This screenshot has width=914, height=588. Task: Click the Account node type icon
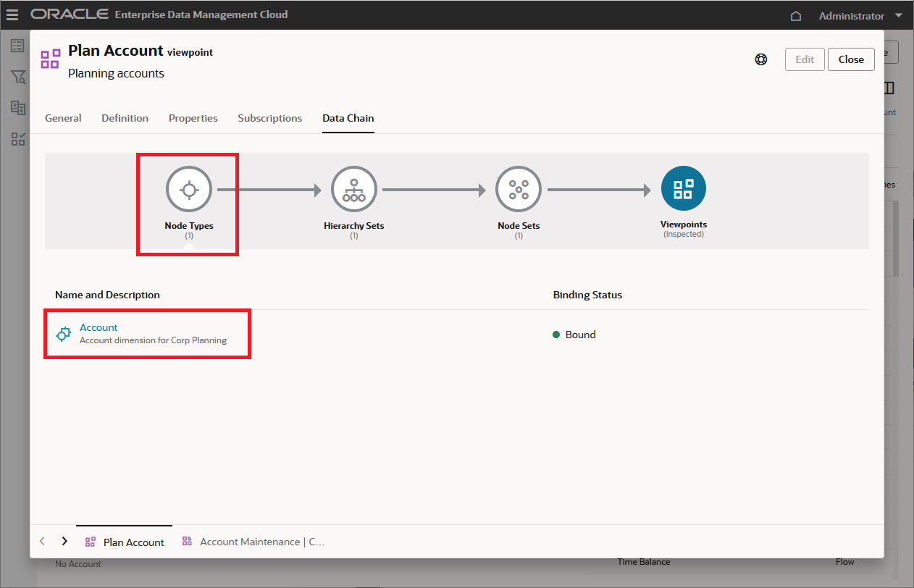(63, 334)
